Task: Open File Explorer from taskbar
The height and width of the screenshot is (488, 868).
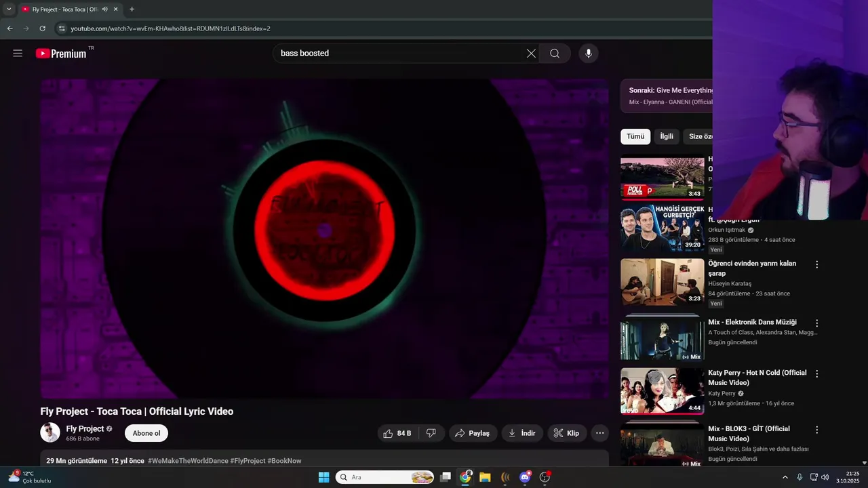Action: [x=485, y=477]
